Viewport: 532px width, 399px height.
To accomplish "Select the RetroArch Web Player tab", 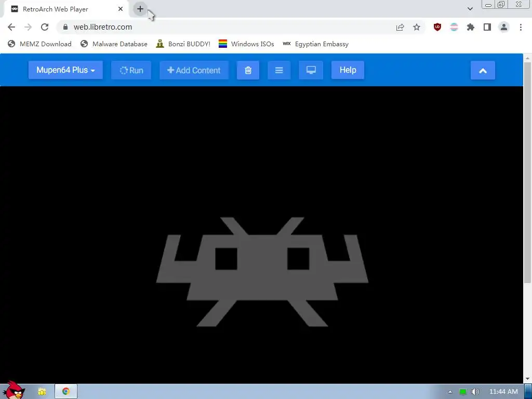I will coord(66,9).
